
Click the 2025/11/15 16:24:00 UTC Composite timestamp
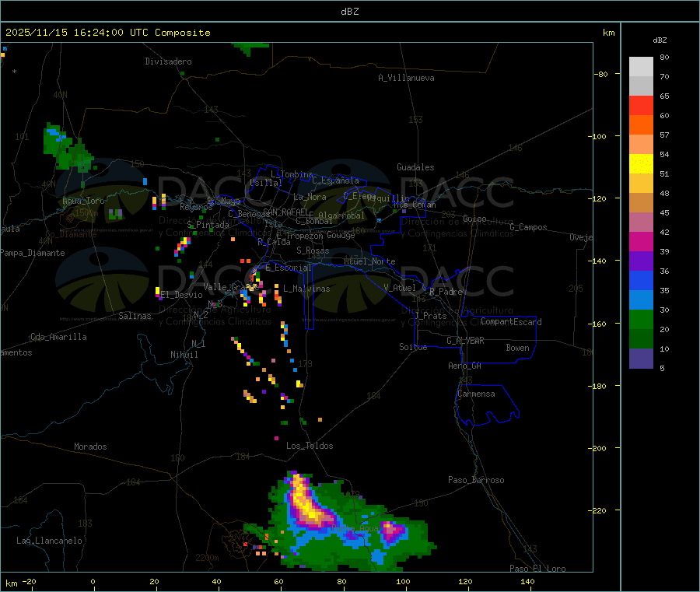point(107,33)
